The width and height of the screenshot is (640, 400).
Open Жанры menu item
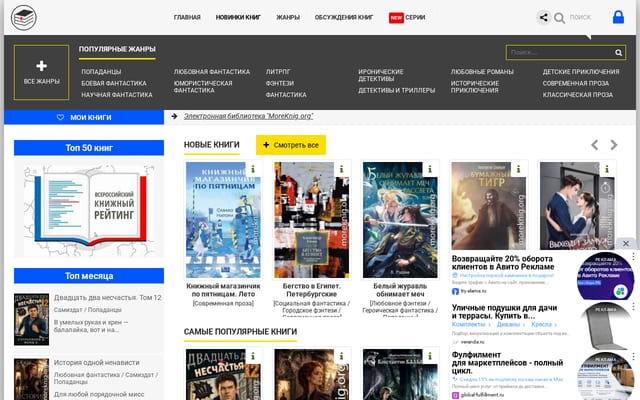pos(288,17)
